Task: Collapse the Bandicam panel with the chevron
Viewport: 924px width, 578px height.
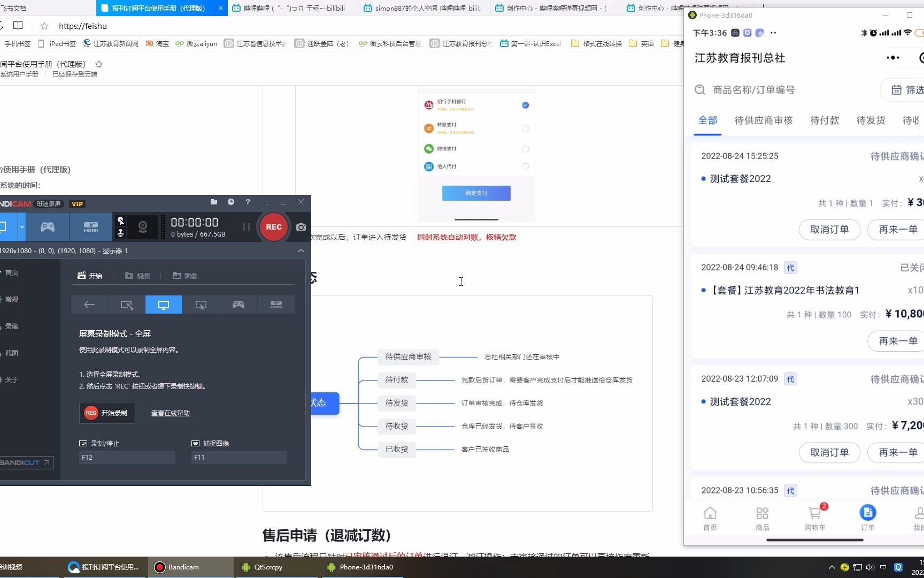Action: 301,250
